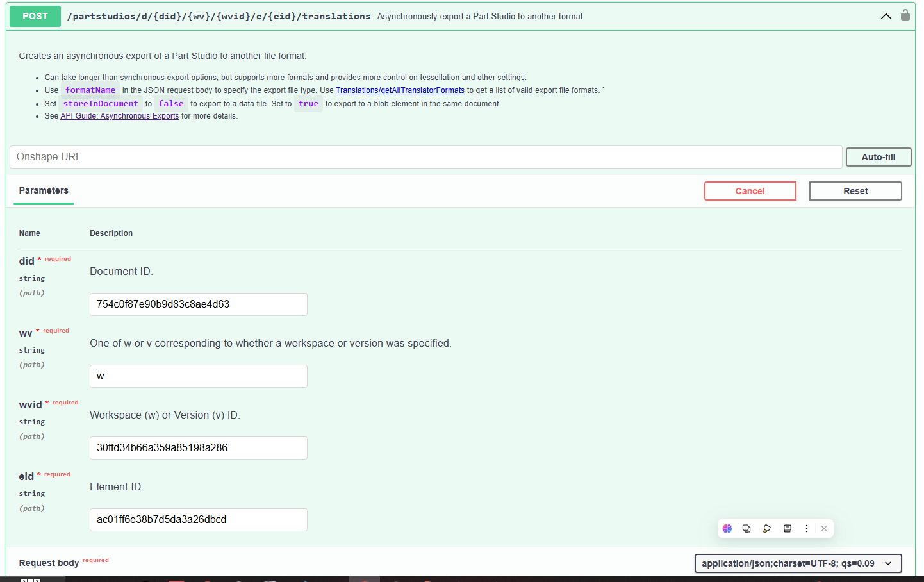Click the 'wvid' parameter name
924x582 pixels.
[x=30, y=404]
